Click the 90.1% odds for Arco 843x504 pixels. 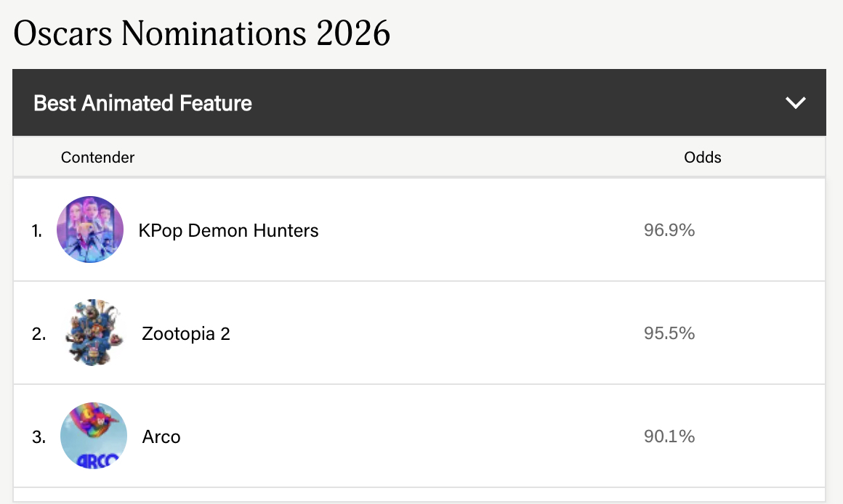[x=669, y=436]
